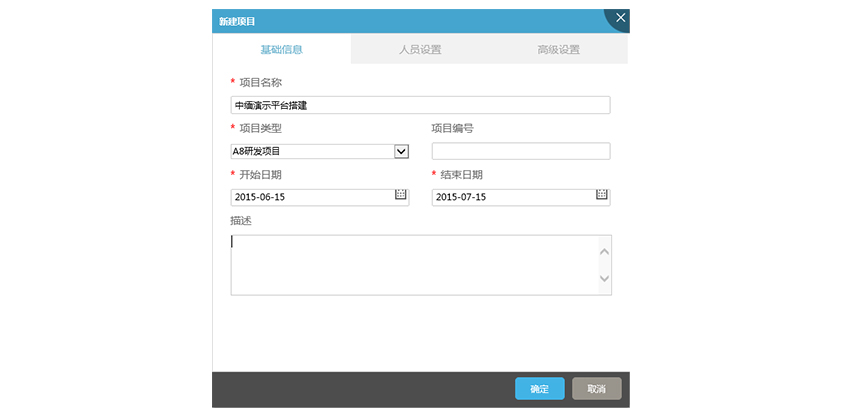Switch to the 人员设置 tab
Screen dimensions: 842x415
coord(420,49)
